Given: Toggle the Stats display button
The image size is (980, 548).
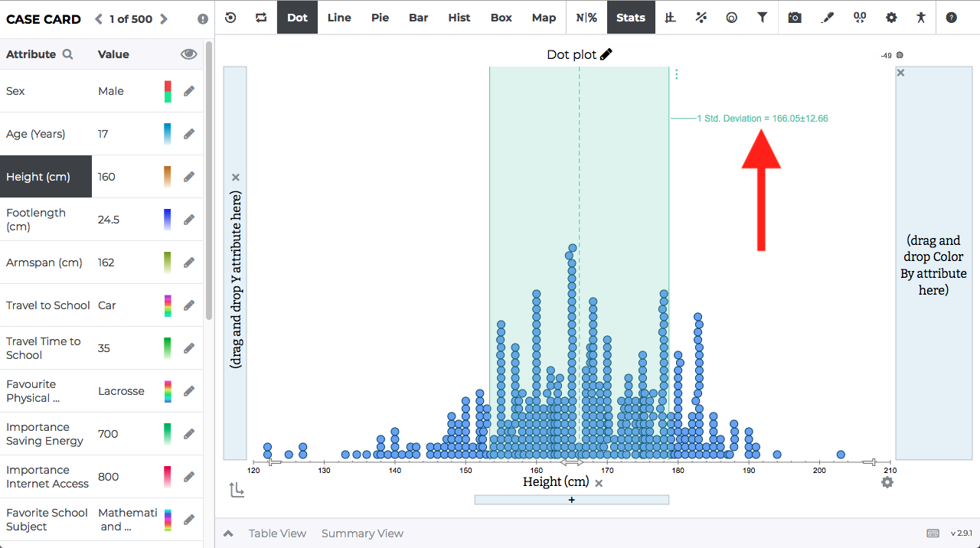Looking at the screenshot, I should coord(631,17).
